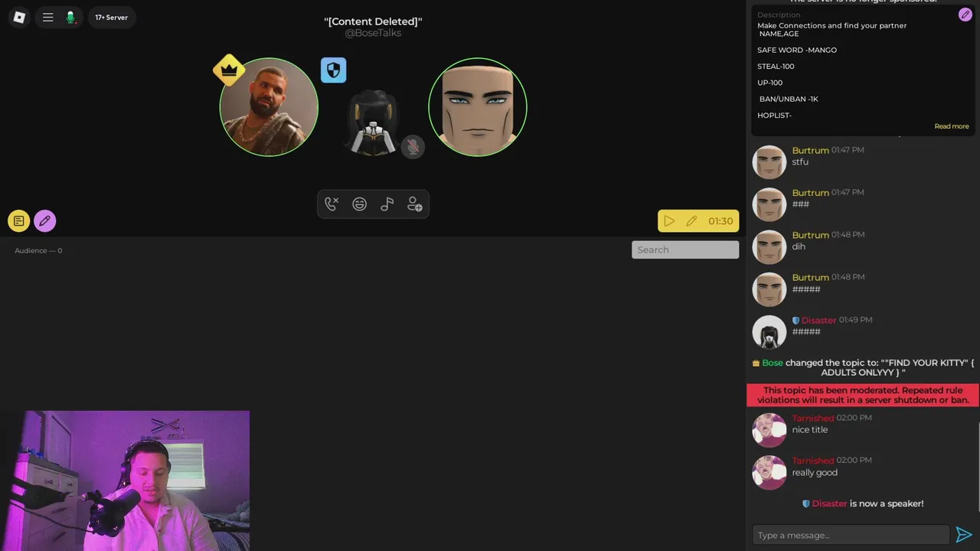Toggle the green microphone icon

[x=70, y=17]
